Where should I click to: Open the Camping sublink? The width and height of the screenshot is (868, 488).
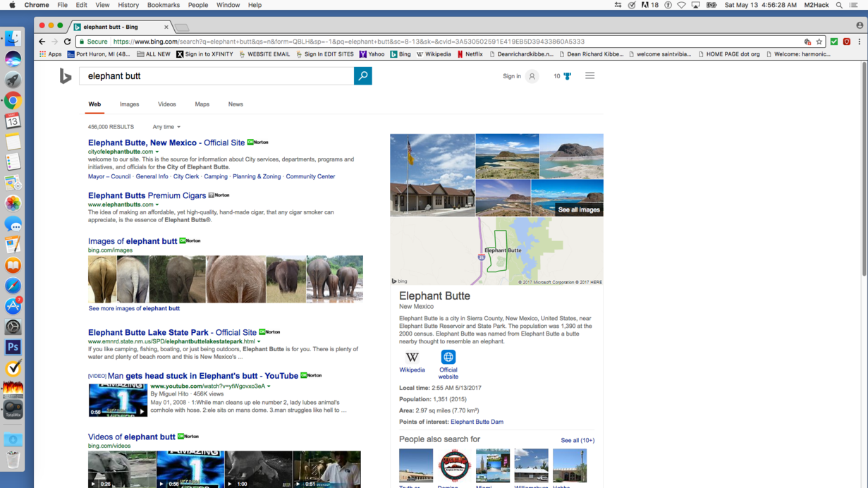point(216,176)
